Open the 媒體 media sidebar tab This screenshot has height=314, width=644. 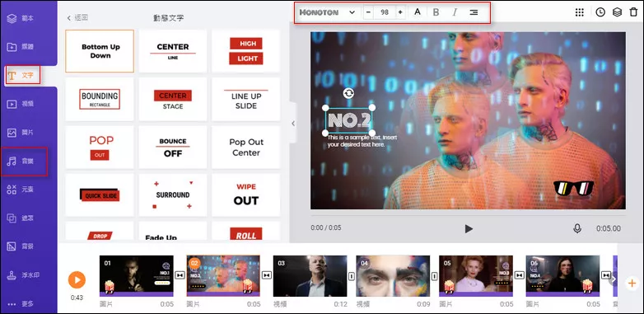[21, 47]
